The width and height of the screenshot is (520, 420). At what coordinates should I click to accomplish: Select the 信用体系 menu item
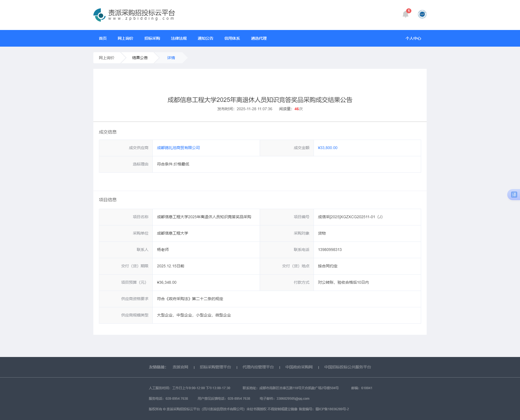click(x=232, y=38)
